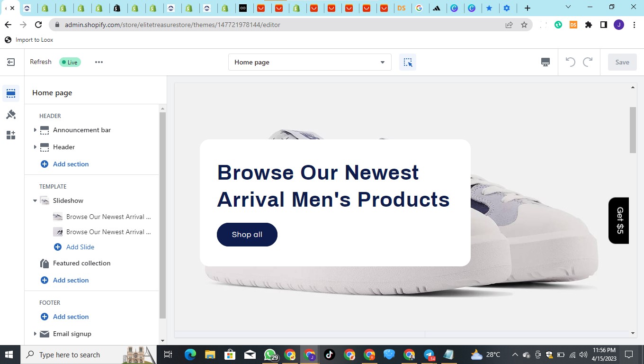
Task: Click Shop all button in slideshow preview
Action: [247, 235]
